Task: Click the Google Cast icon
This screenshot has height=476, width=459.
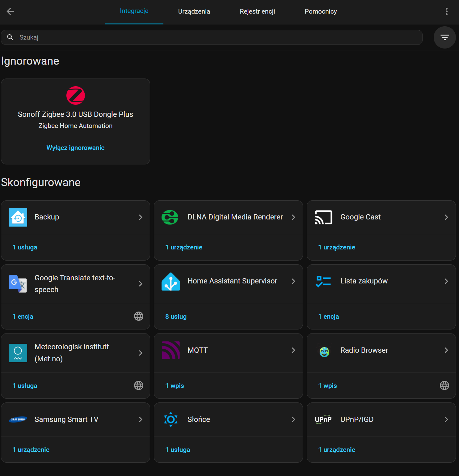Action: [x=323, y=217]
